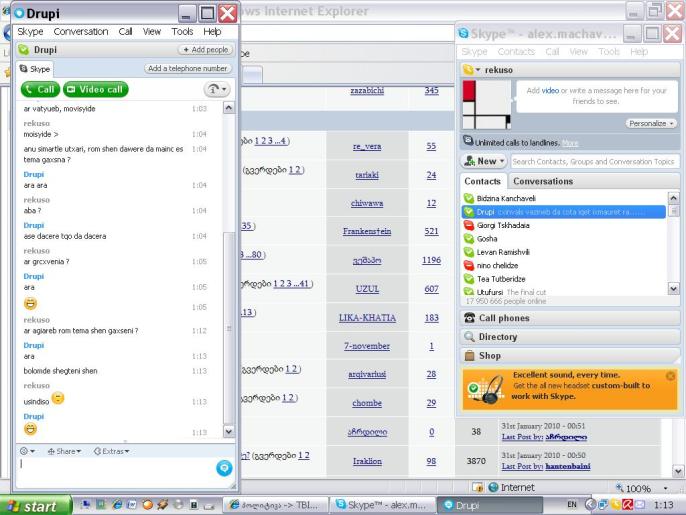The width and height of the screenshot is (686, 515).
Task: Start a voice call with Drupi
Action: (40, 89)
